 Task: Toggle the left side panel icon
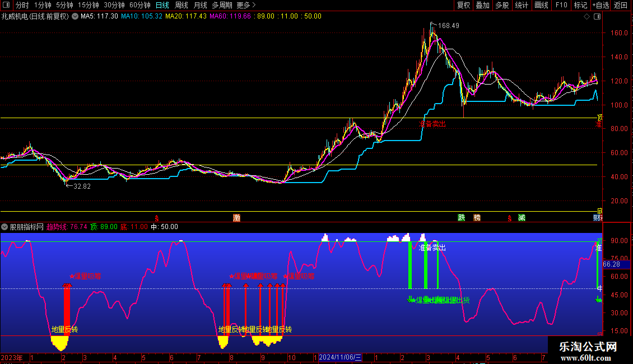coord(6,5)
